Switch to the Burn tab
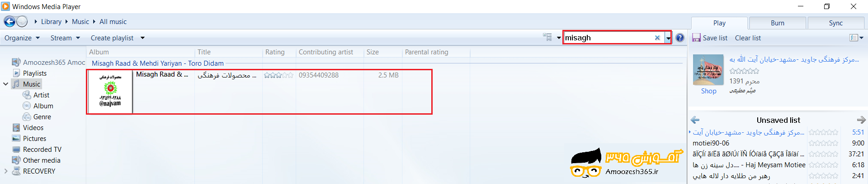 [778, 23]
